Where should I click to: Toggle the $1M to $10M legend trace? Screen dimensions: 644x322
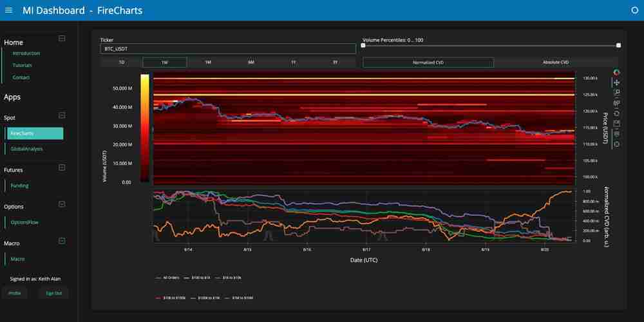240,298
